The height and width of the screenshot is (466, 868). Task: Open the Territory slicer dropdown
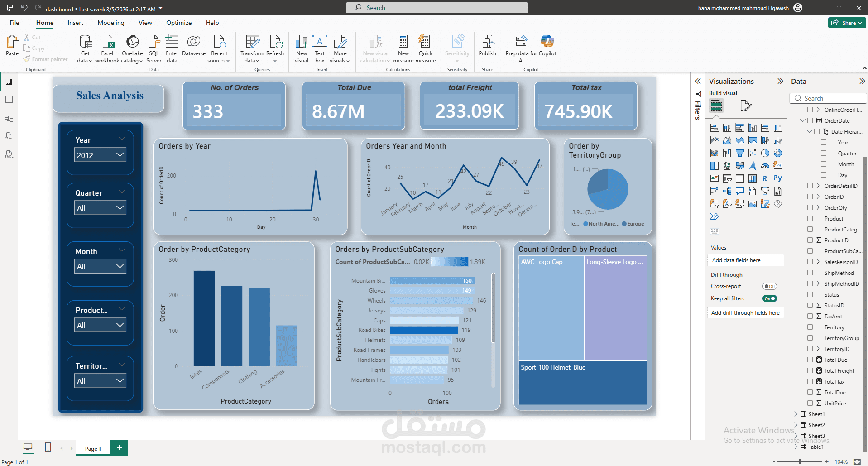[x=100, y=381]
